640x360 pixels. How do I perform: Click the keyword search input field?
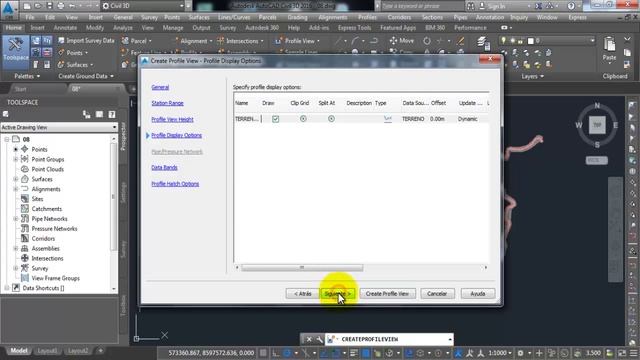coord(422,6)
